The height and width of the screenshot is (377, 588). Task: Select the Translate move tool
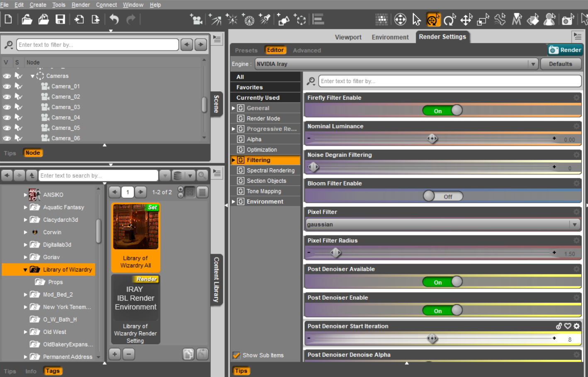pyautogui.click(x=467, y=19)
